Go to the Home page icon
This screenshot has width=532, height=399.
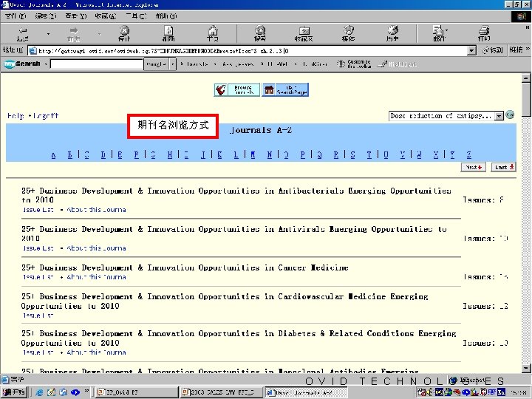(213, 33)
